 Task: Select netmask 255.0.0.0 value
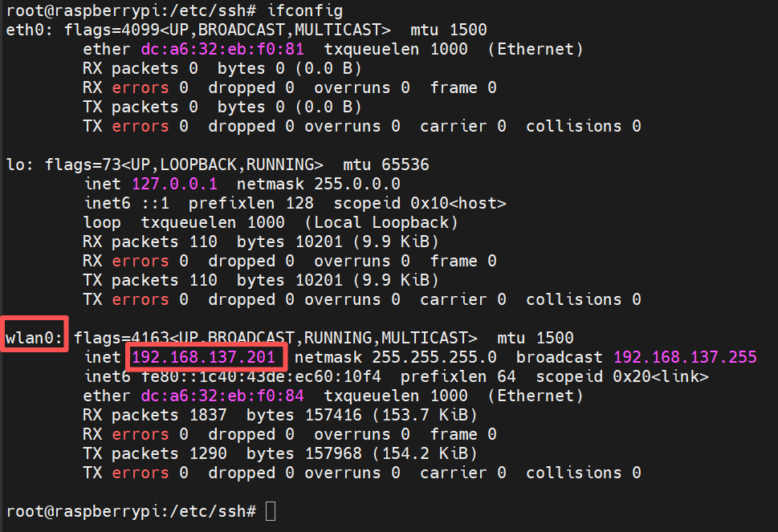[x=357, y=184]
